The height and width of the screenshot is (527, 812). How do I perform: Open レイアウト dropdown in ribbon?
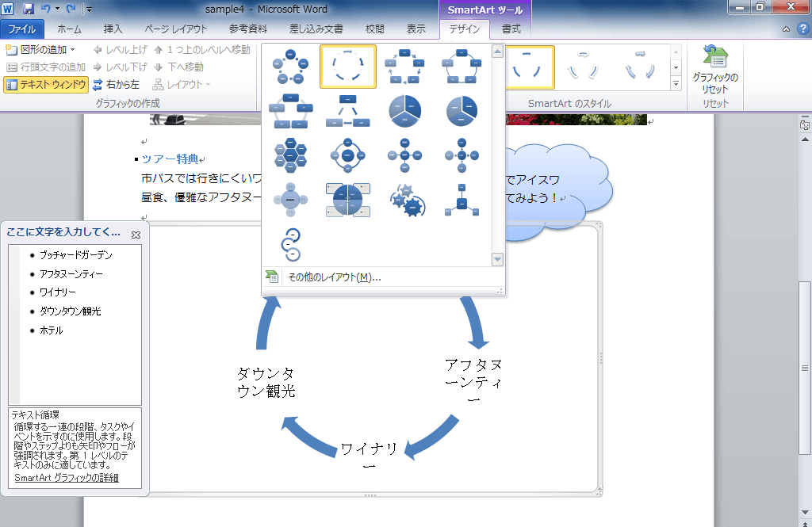(x=182, y=84)
